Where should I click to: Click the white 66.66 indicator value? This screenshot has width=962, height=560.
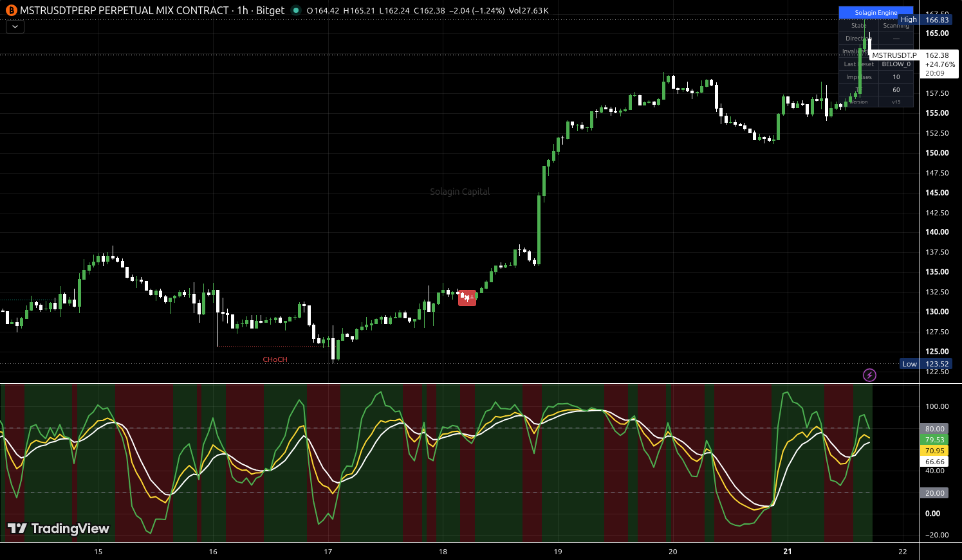(x=935, y=462)
